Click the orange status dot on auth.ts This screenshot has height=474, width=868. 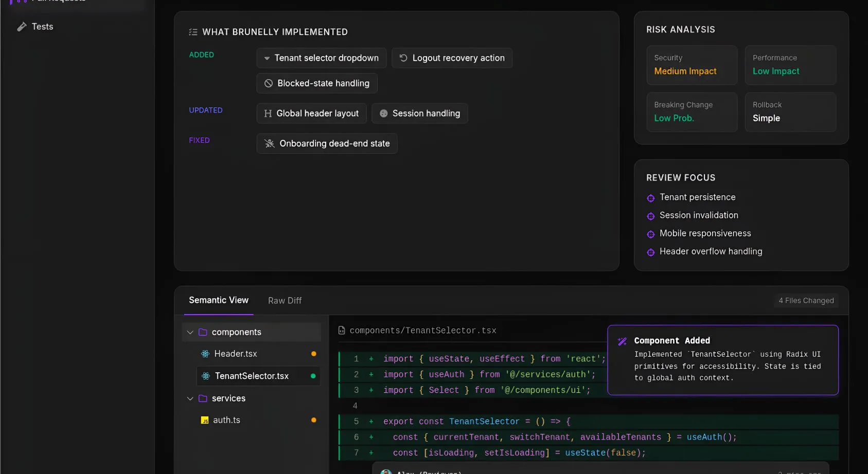(313, 420)
